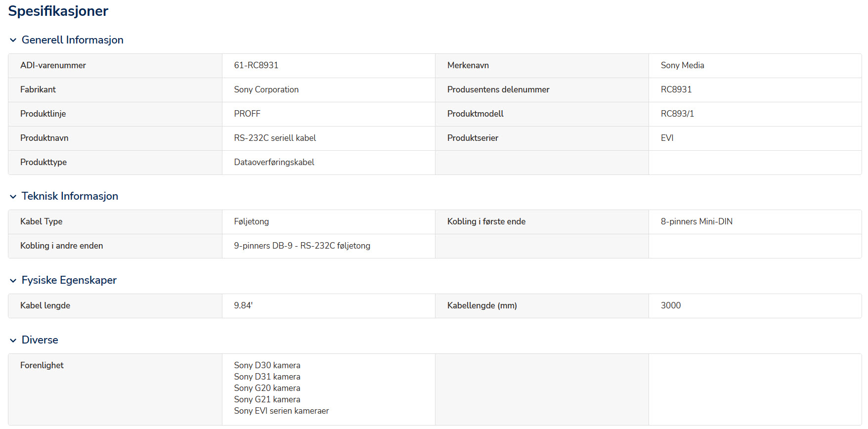Click the Produsentens delenummer label
Image resolution: width=868 pixels, height=429 pixels.
tap(498, 89)
